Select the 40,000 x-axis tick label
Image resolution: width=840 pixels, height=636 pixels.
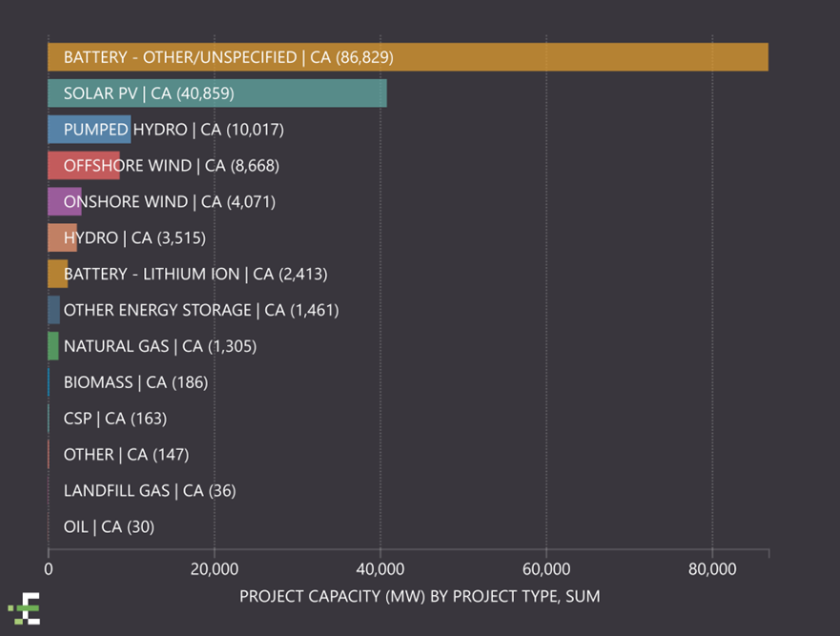point(380,569)
